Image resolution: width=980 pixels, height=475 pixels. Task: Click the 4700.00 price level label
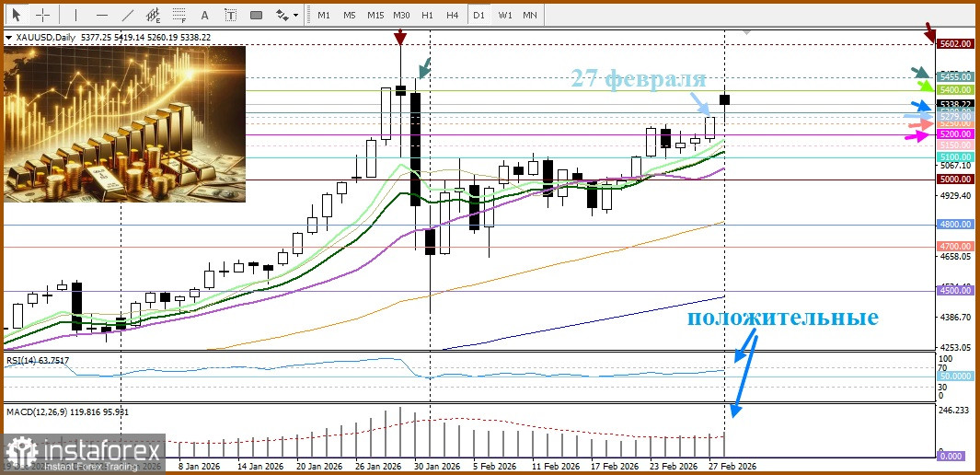coord(955,247)
